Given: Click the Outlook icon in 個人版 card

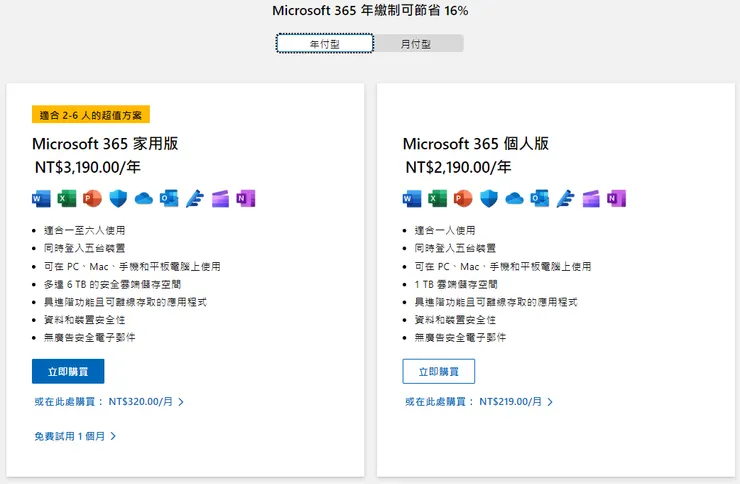Looking at the screenshot, I should [540, 199].
